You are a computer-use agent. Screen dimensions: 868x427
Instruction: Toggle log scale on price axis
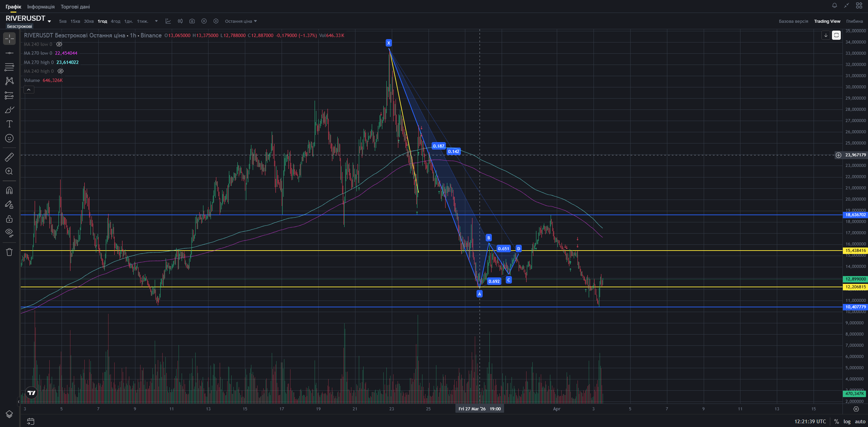point(847,422)
